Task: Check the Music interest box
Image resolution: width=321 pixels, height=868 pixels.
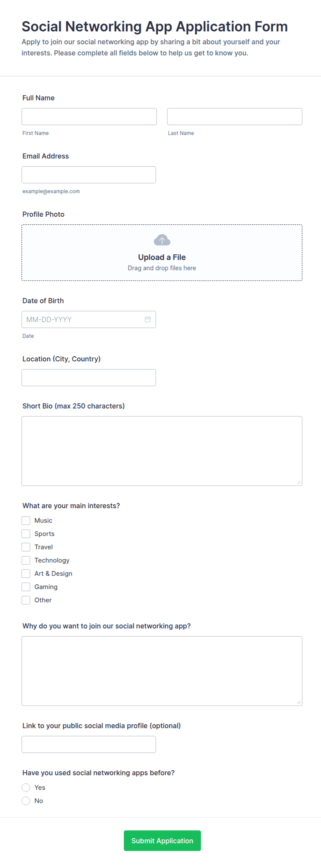Action: [x=26, y=520]
